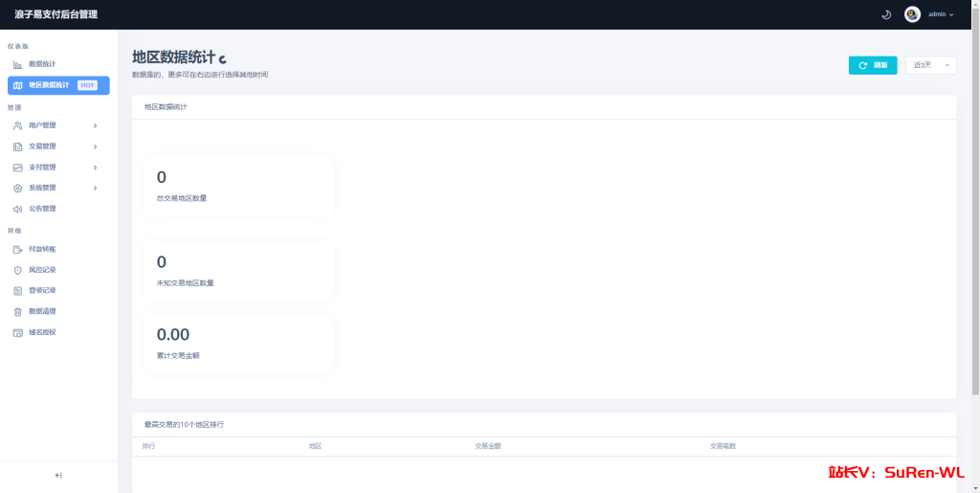Image resolution: width=980 pixels, height=493 pixels.
Task: Click the 数据统计 chart icon
Action: [17, 64]
